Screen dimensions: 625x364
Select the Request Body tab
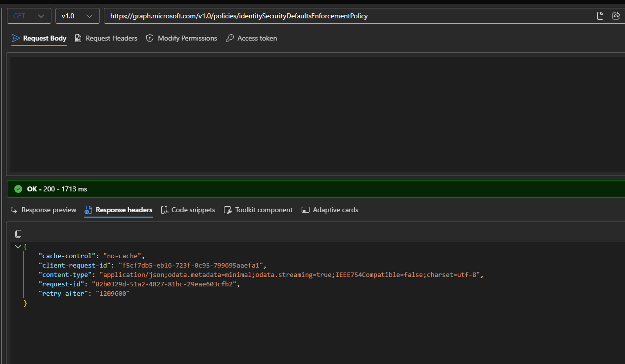click(x=39, y=38)
